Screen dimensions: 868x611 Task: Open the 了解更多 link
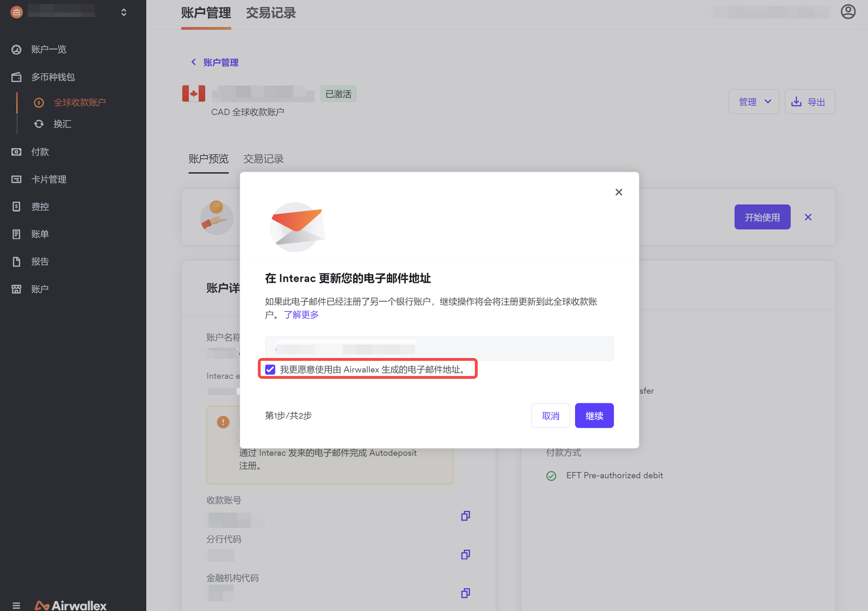301,314
